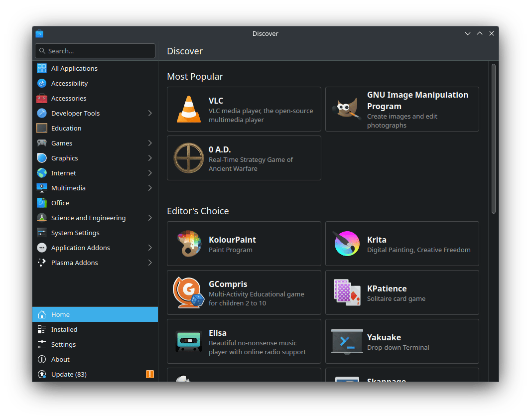Select the Krita app icon
This screenshot has width=531, height=420.
point(347,244)
